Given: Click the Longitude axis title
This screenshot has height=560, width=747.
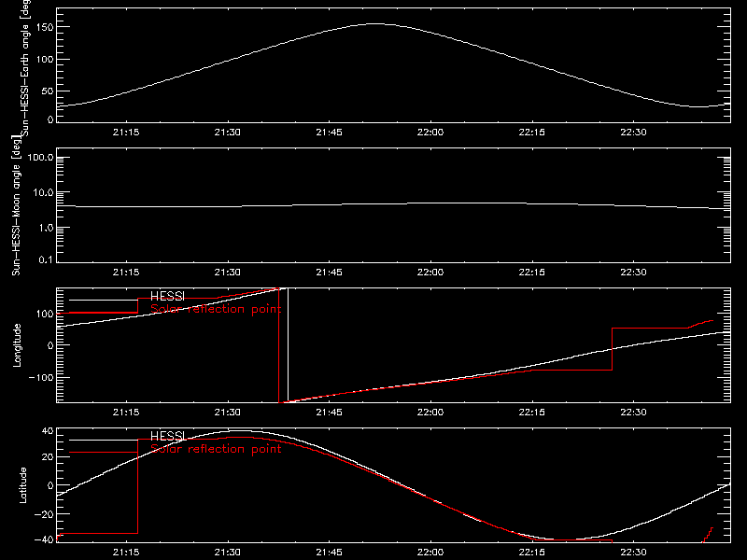Looking at the screenshot, I should click(17, 345).
